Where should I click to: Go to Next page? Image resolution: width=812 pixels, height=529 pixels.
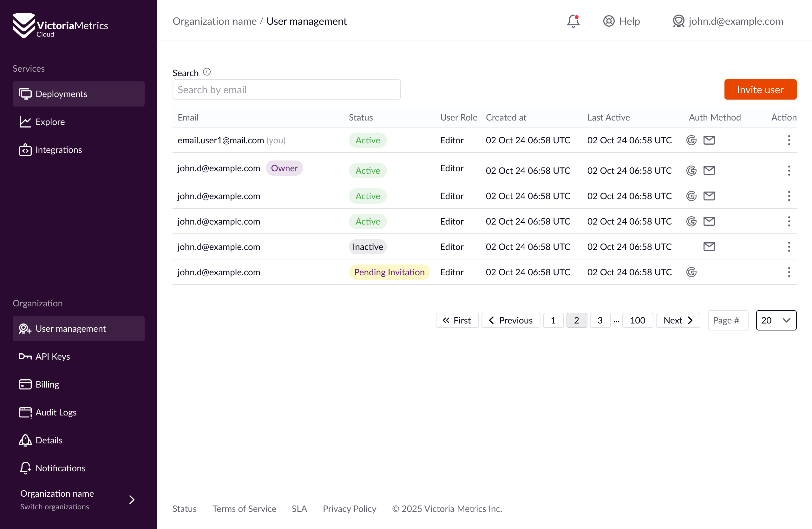click(x=678, y=320)
